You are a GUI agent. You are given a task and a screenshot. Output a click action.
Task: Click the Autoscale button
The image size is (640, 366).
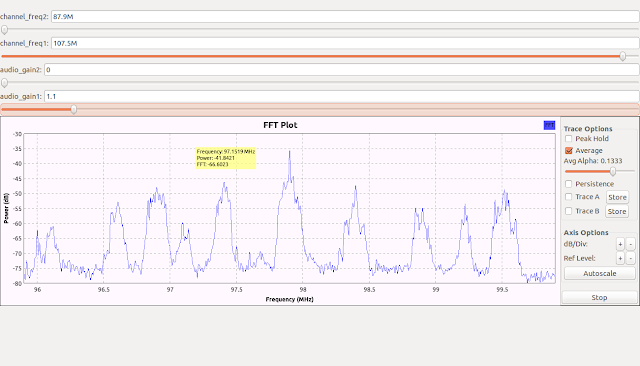(x=600, y=273)
